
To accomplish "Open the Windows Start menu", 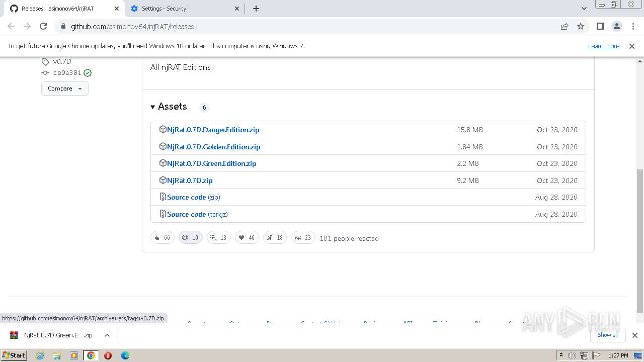I will (x=14, y=355).
